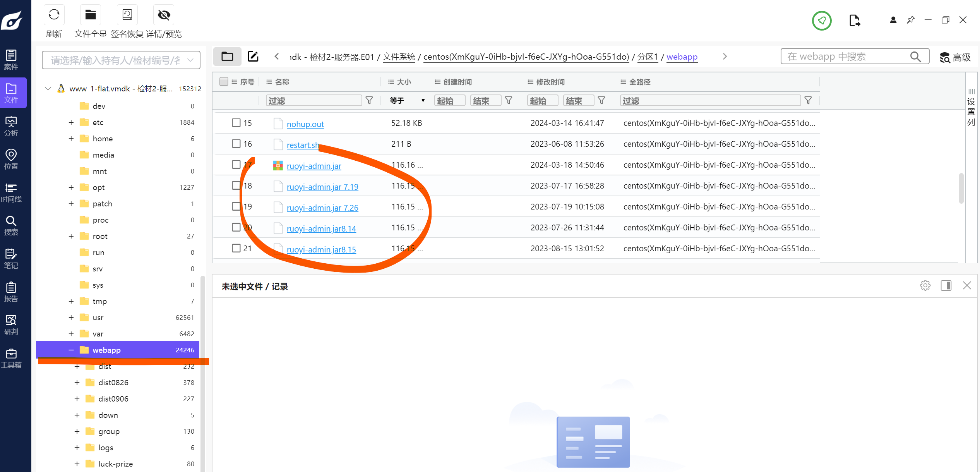Click the edit path pencil icon
The image size is (980, 472).
253,57
